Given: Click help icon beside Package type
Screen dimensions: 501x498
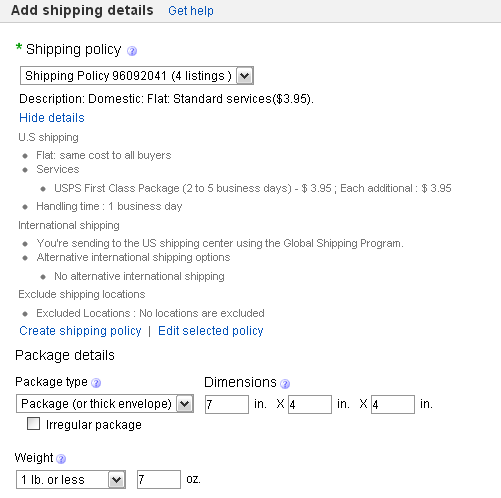Looking at the screenshot, I should [x=96, y=383].
